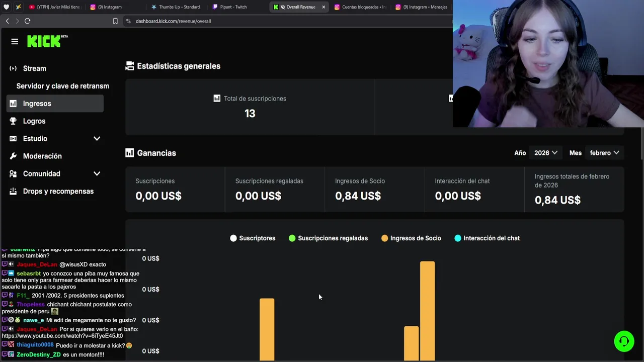Open Drops y recompensas page
The width and height of the screenshot is (644, 362).
55,192
